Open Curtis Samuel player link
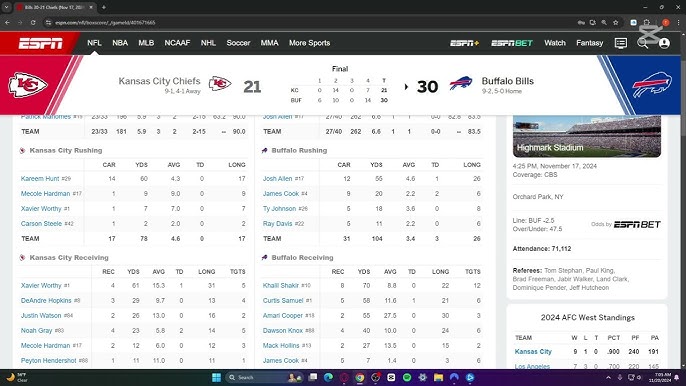 point(283,301)
